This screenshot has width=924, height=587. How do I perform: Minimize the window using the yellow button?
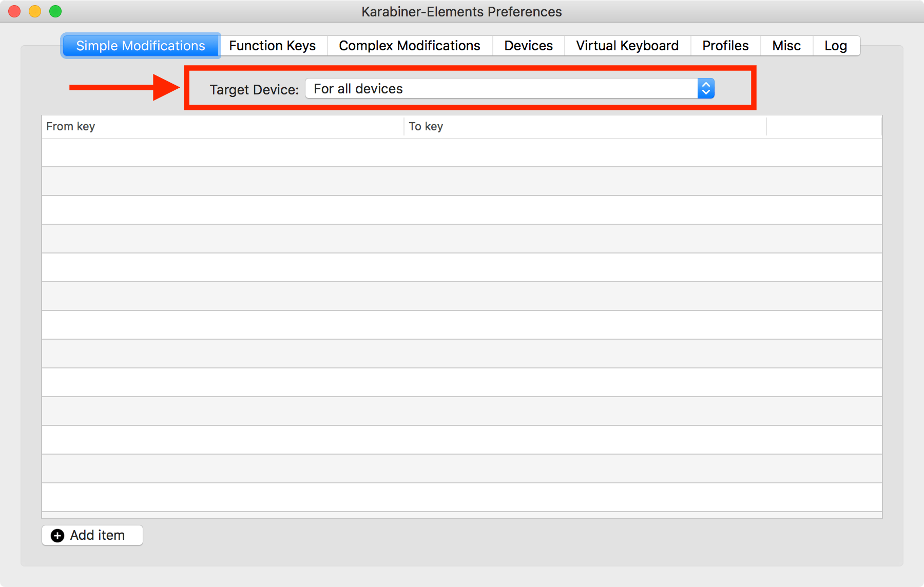[35, 11]
